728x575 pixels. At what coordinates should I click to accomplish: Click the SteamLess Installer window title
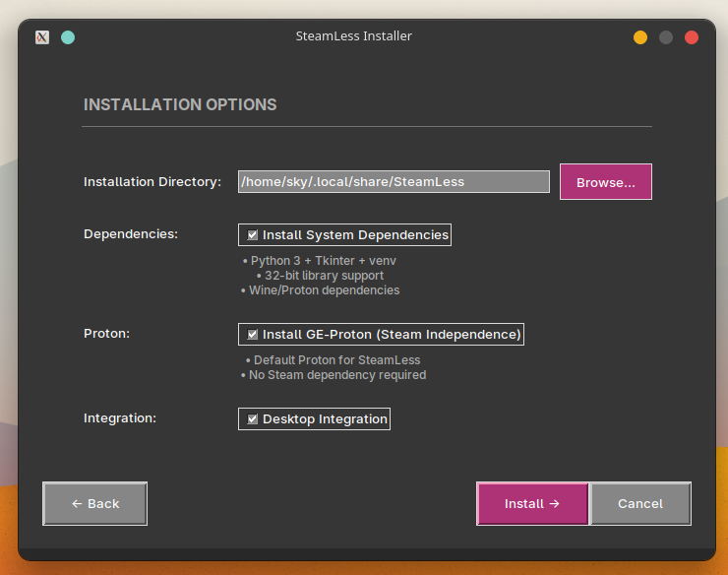tap(354, 36)
